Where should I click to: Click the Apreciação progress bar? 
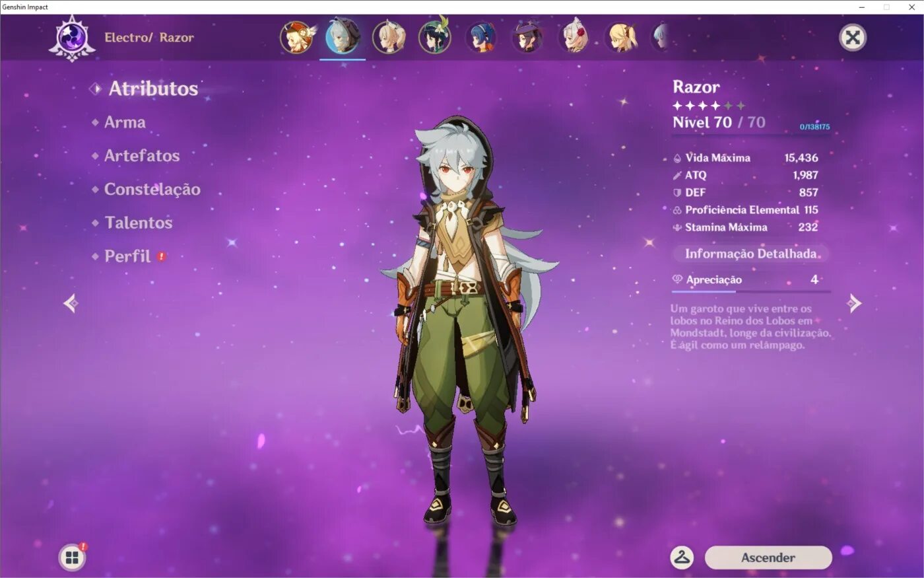[x=751, y=291]
